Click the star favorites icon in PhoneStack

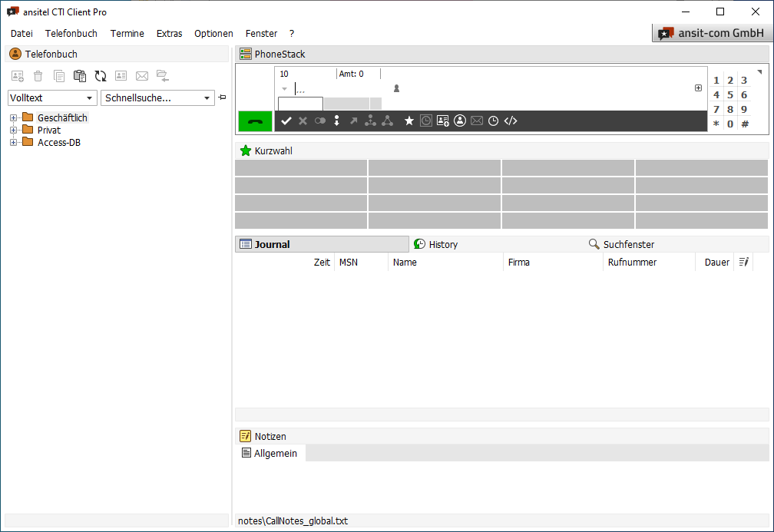409,121
